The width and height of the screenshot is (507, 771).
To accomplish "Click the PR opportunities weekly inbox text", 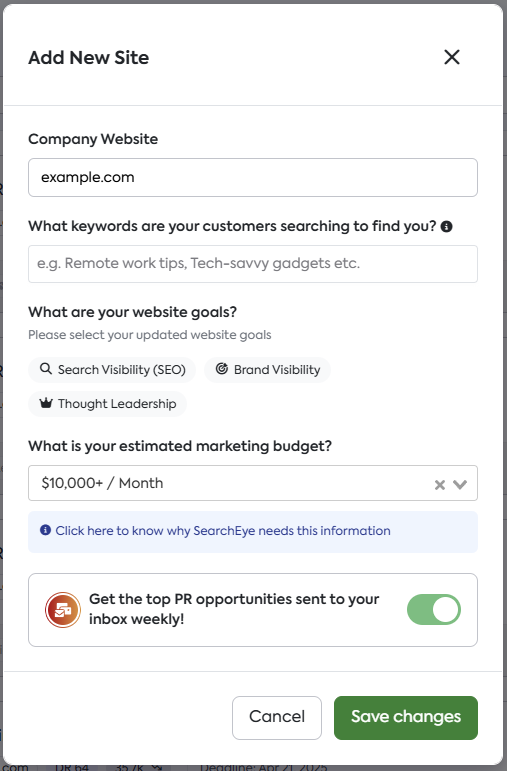I will tap(234, 609).
